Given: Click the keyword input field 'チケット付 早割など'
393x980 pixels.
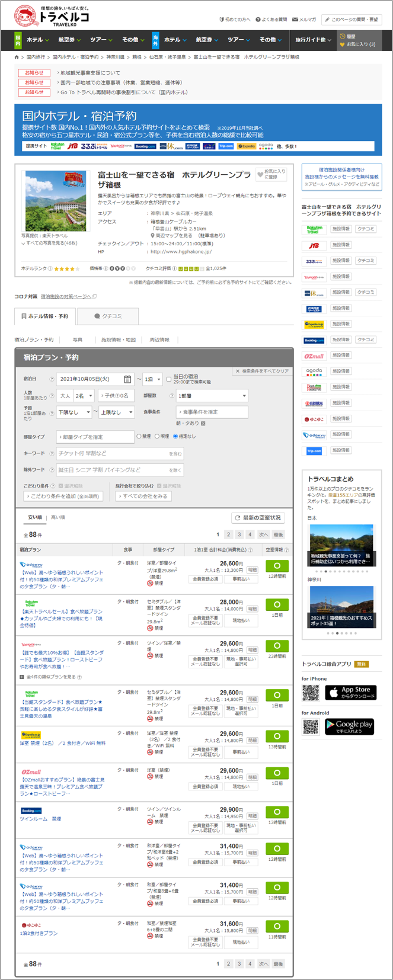Looking at the screenshot, I should coord(113,453).
